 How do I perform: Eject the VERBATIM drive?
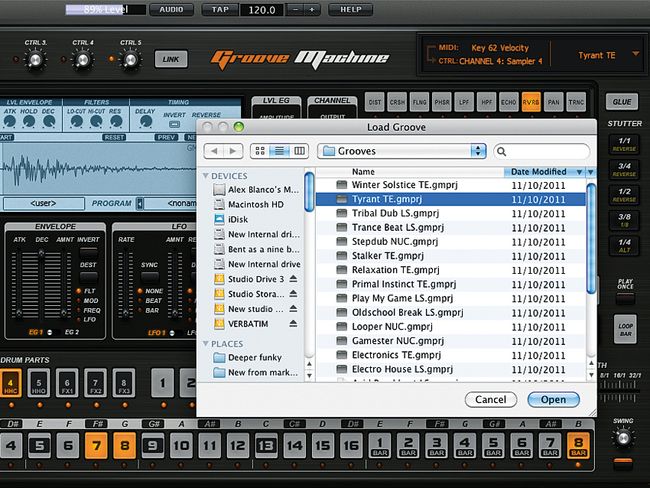click(293, 324)
